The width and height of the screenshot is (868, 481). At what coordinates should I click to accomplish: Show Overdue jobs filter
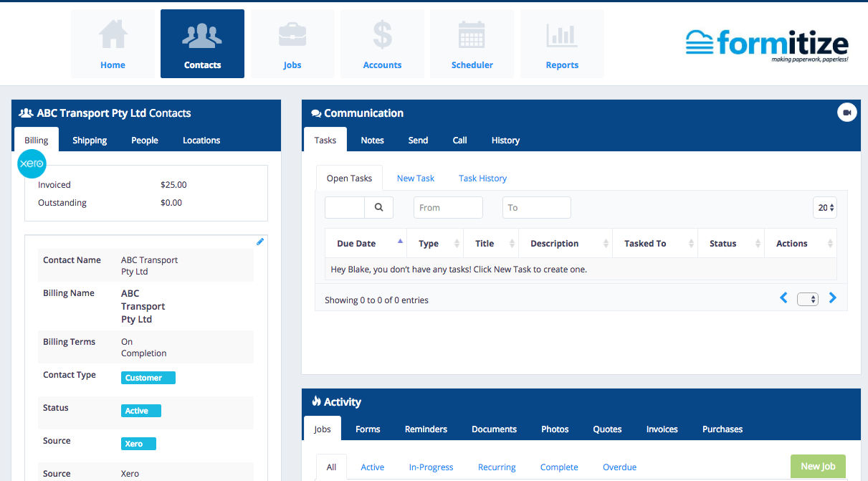[x=619, y=467]
